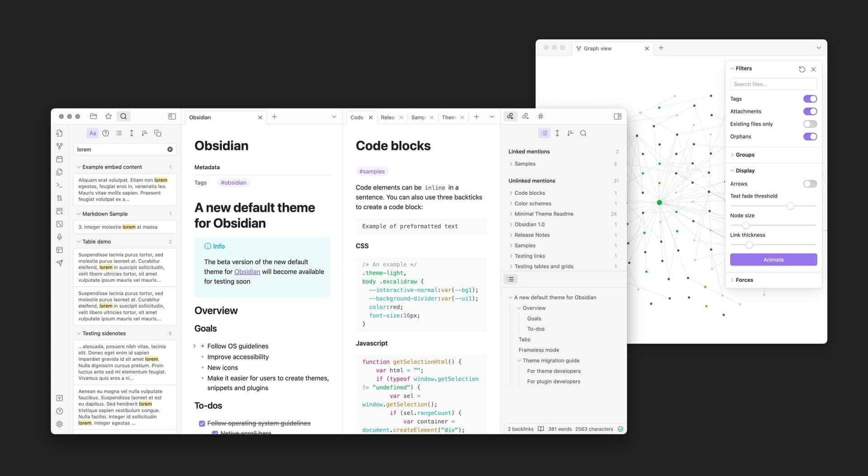Toggle match case Aa search option

pos(92,133)
